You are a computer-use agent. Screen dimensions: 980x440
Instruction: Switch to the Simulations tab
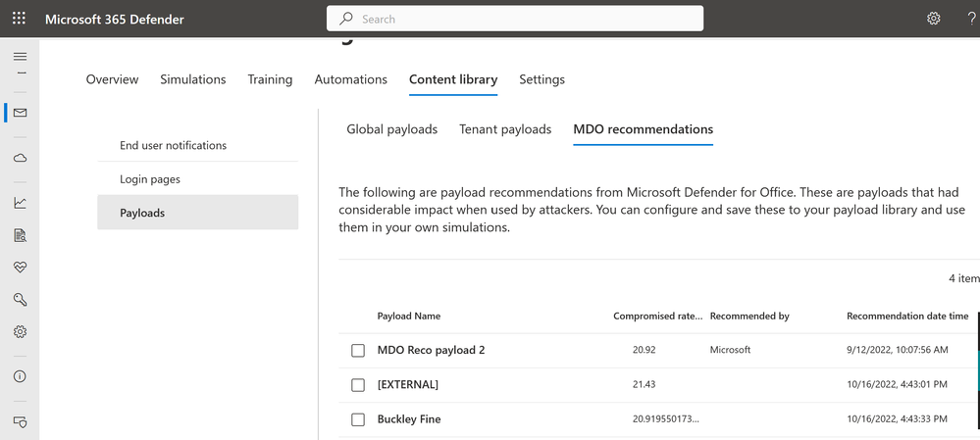point(193,79)
